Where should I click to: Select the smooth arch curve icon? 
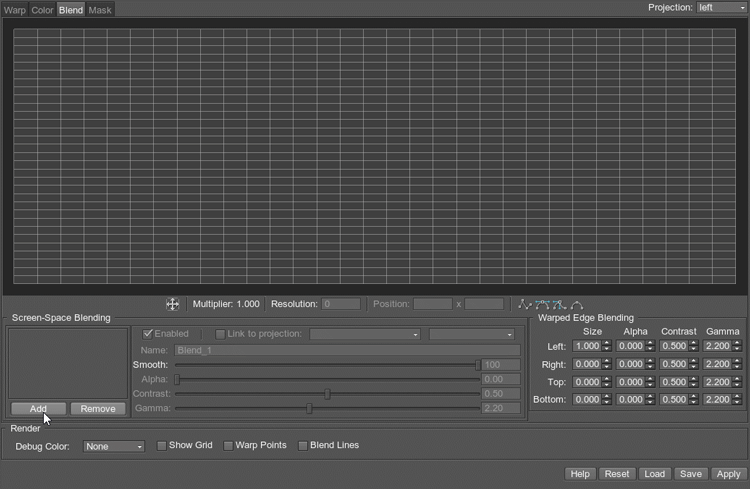pyautogui.click(x=576, y=304)
